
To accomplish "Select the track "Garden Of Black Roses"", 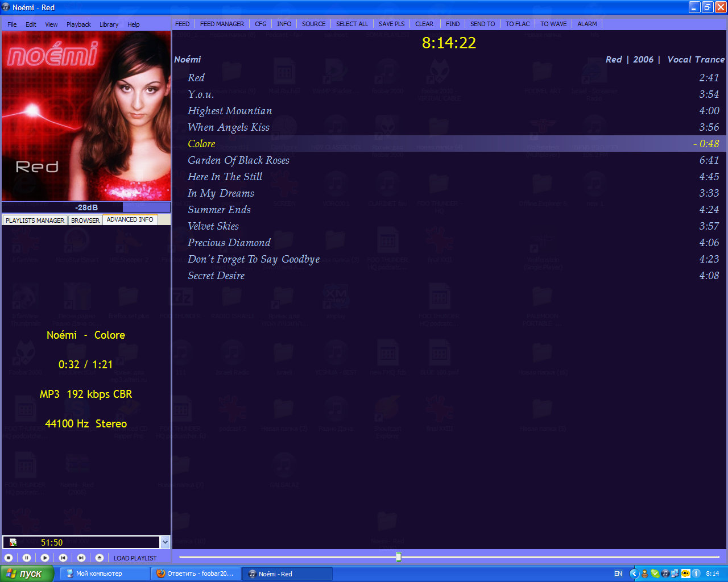I will [x=449, y=160].
